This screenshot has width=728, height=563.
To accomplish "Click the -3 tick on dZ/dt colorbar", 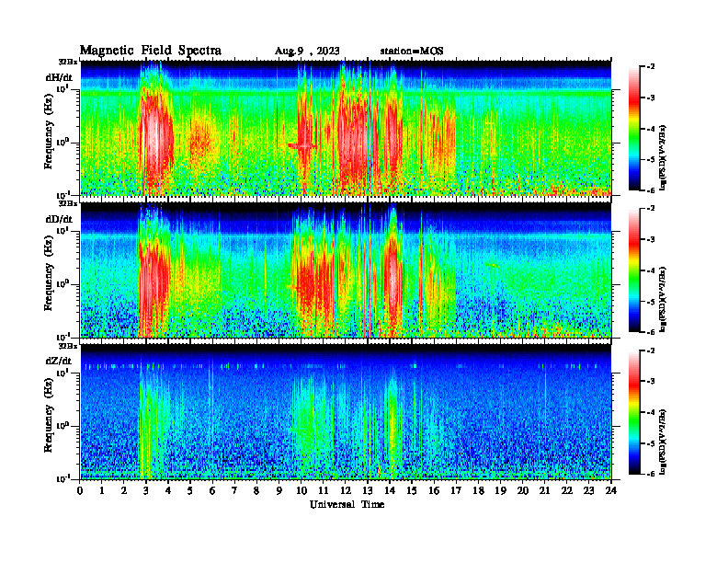I will (652, 382).
